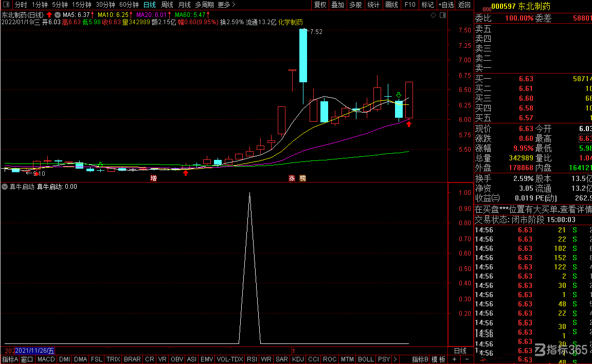Screen dimensions: 592x364
Task: Apply the BRAR indicator
Action: coord(132,359)
